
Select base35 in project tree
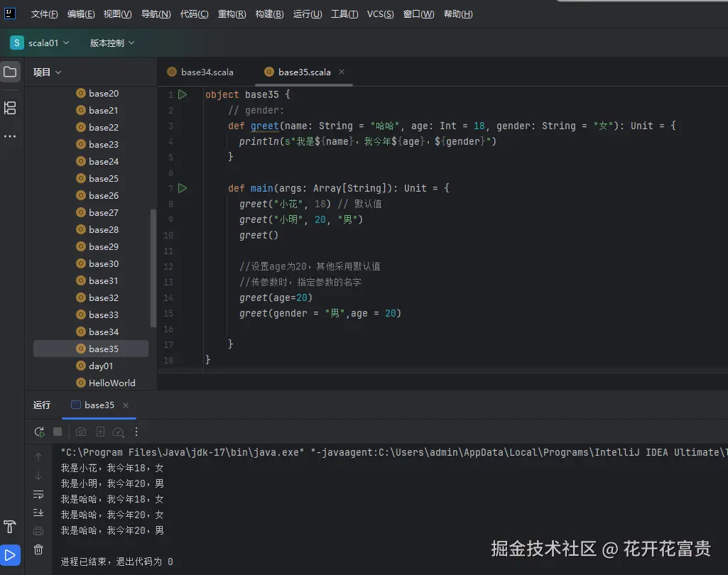coord(91,349)
